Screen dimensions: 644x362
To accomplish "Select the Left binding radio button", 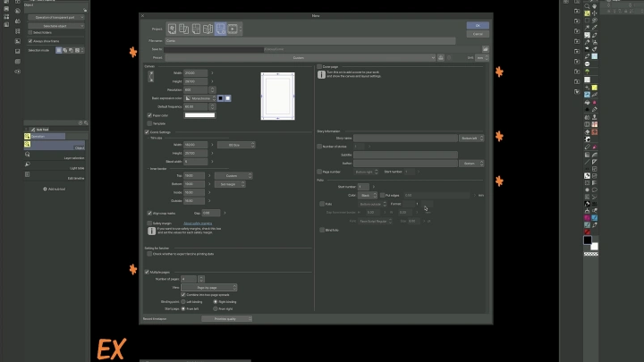I will 183,302.
